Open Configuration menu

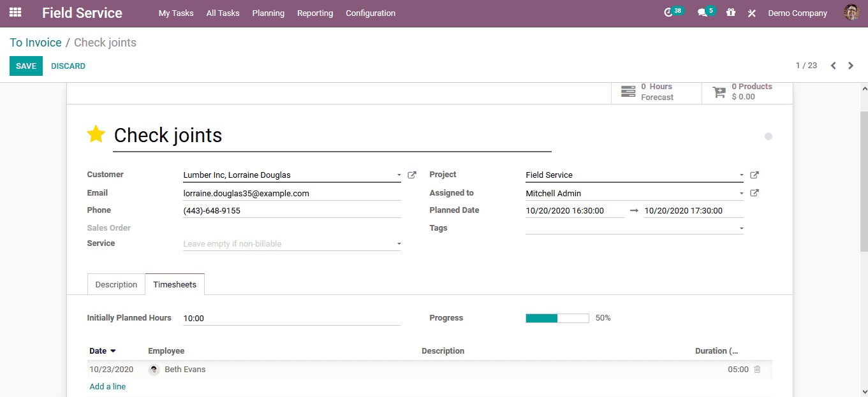point(371,13)
